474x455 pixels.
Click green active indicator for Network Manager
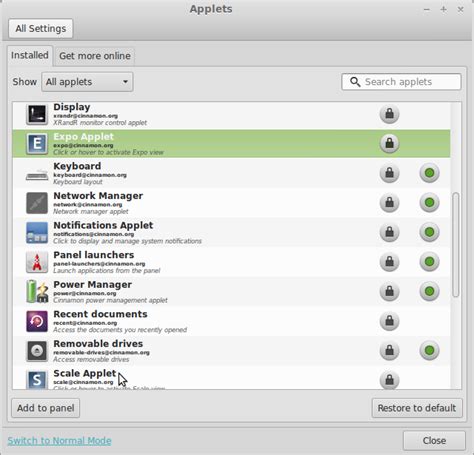click(x=429, y=203)
